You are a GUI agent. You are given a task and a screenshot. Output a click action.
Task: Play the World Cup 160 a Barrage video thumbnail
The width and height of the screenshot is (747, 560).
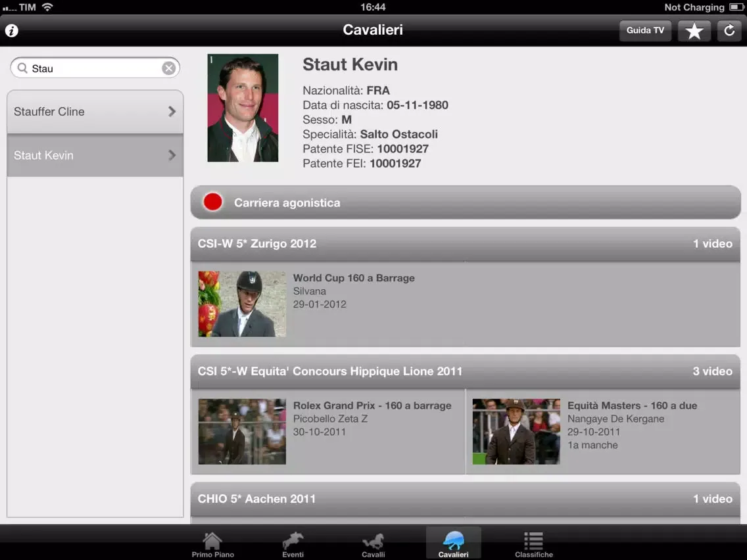pos(242,304)
